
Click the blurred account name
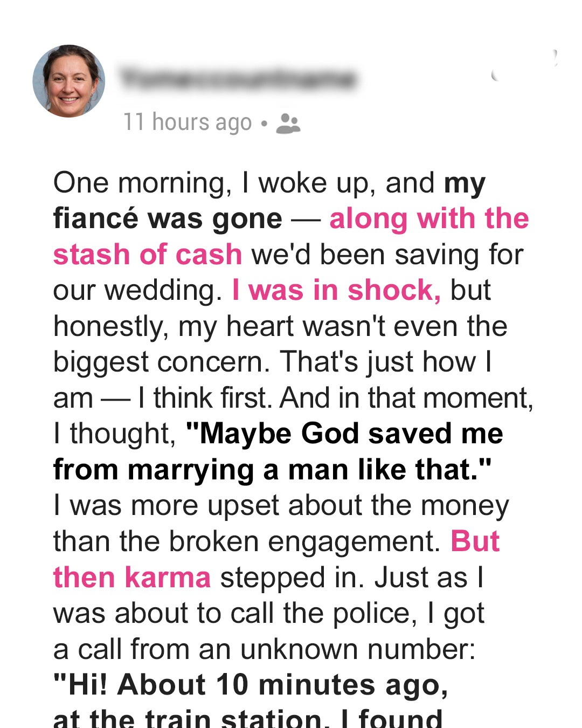[238, 79]
